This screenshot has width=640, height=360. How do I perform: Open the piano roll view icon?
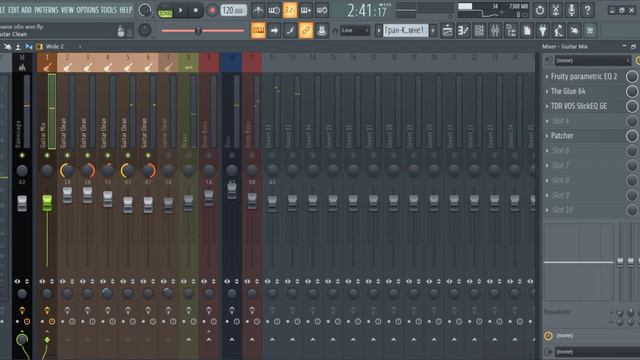(463, 31)
